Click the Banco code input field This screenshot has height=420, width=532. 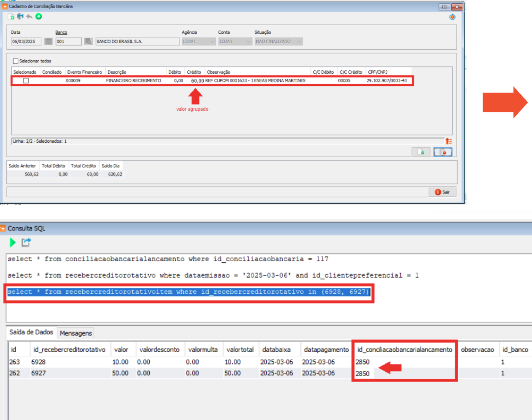coord(68,42)
